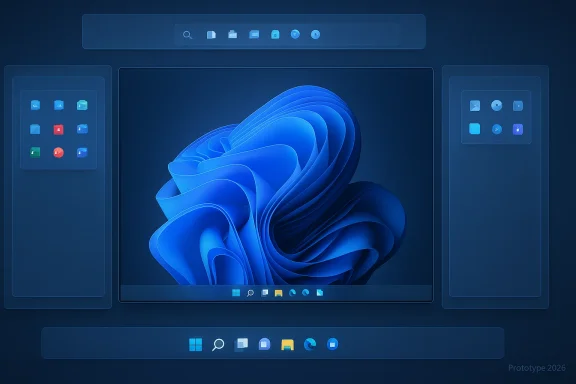576x384 pixels.
Task: Open the teal folder icon in left panel
Action: point(82,105)
